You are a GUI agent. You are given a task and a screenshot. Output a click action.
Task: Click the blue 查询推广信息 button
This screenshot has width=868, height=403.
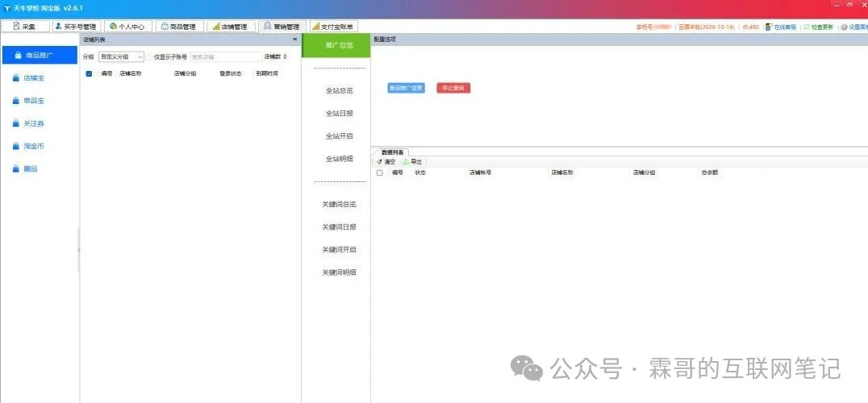pos(406,88)
